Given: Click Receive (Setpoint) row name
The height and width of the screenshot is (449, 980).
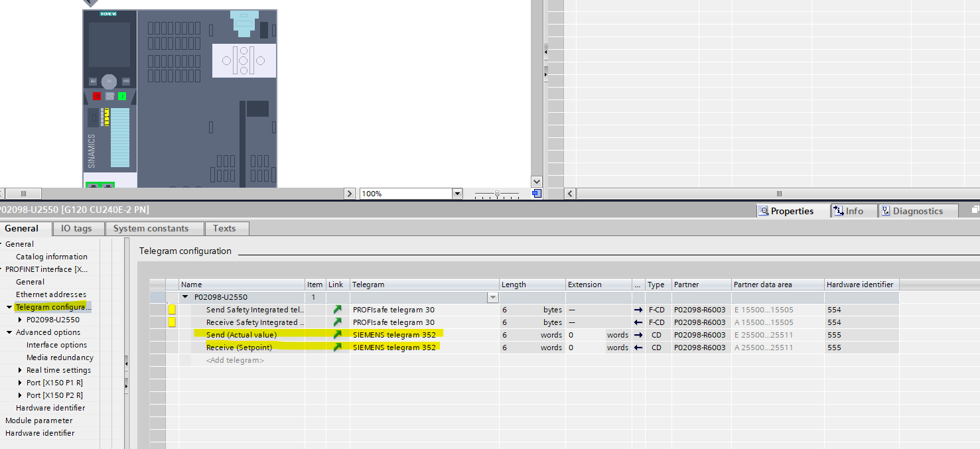Looking at the screenshot, I should (239, 348).
